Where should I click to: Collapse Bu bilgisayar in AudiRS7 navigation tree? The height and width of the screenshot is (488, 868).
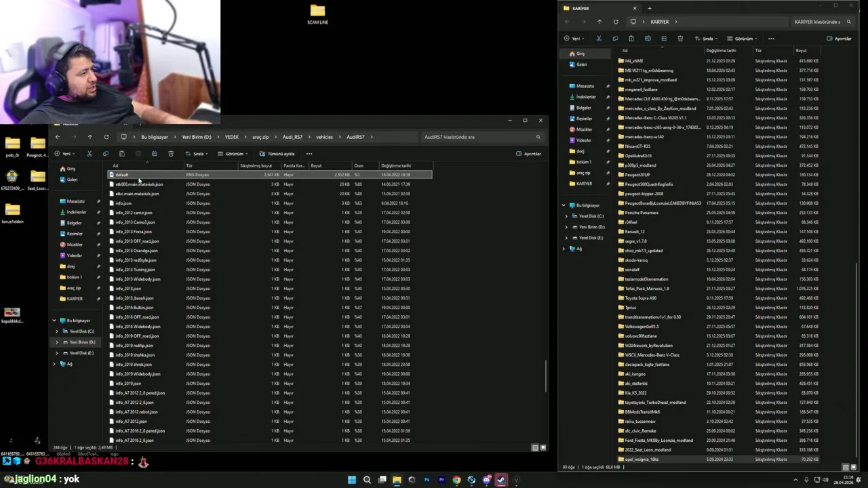pos(54,321)
